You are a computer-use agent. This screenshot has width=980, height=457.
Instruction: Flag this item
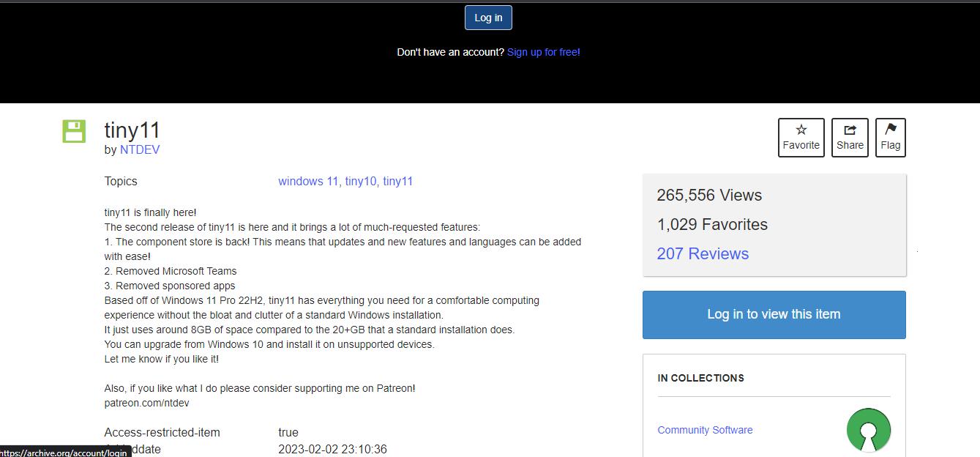pyautogui.click(x=890, y=138)
